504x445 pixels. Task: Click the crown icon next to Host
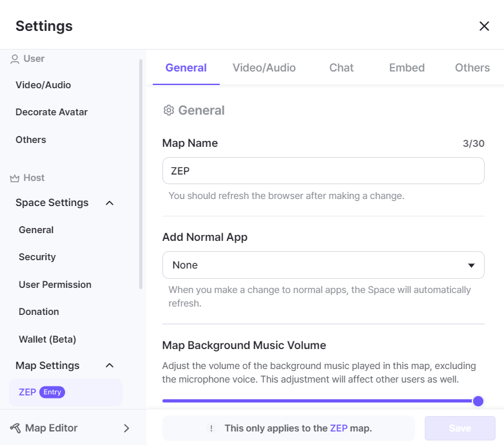[14, 178]
